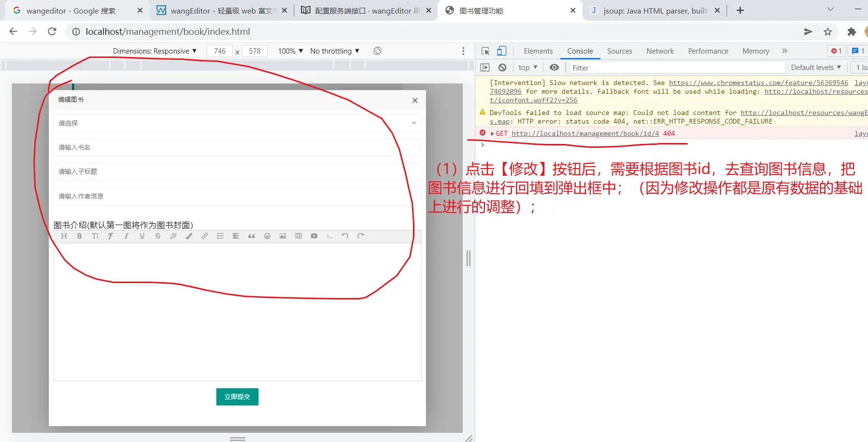
Task: Create a live expression with the eye icon
Action: pos(554,68)
